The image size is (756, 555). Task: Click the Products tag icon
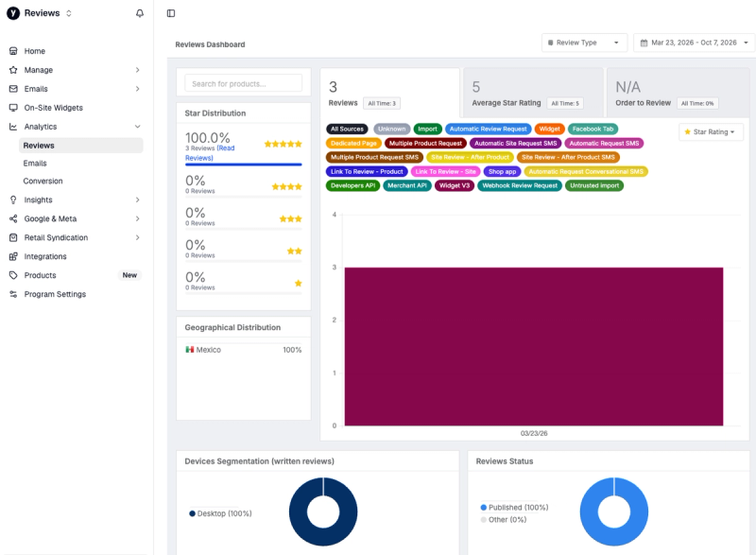click(x=13, y=275)
